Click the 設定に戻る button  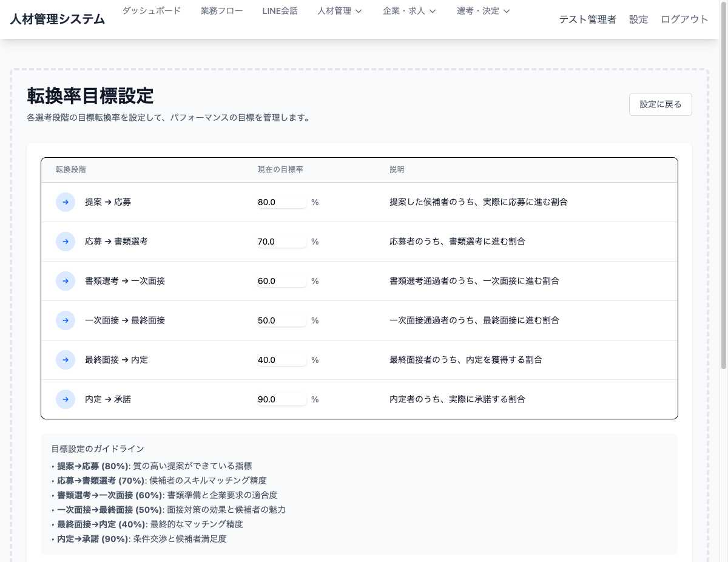(660, 104)
